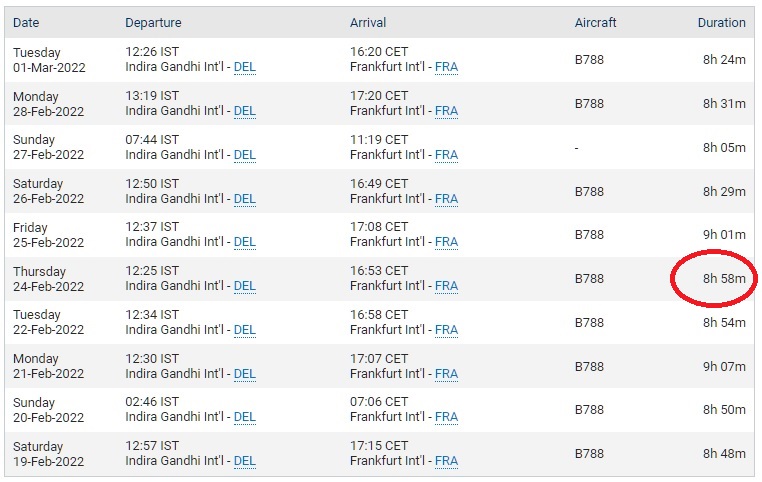This screenshot has height=482, width=762.
Task: Open the FRA link on Sunday 20-Feb-2022
Action: pyautogui.click(x=446, y=417)
